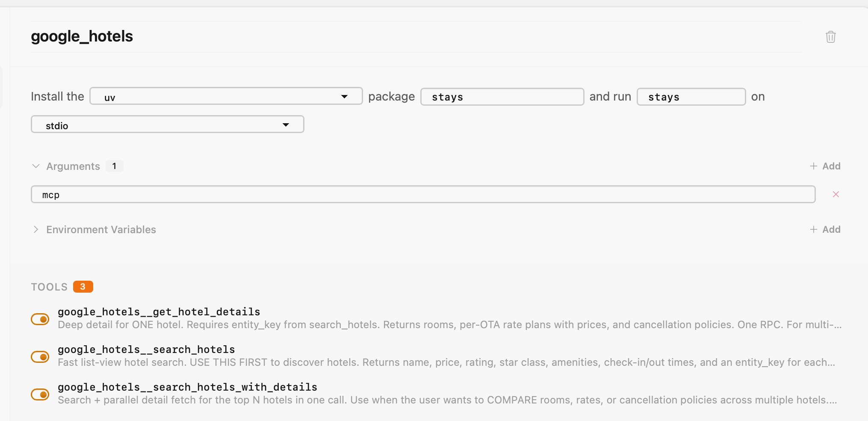Image resolution: width=868 pixels, height=421 pixels.
Task: Edit the run command field containing stays
Action: pyautogui.click(x=691, y=97)
